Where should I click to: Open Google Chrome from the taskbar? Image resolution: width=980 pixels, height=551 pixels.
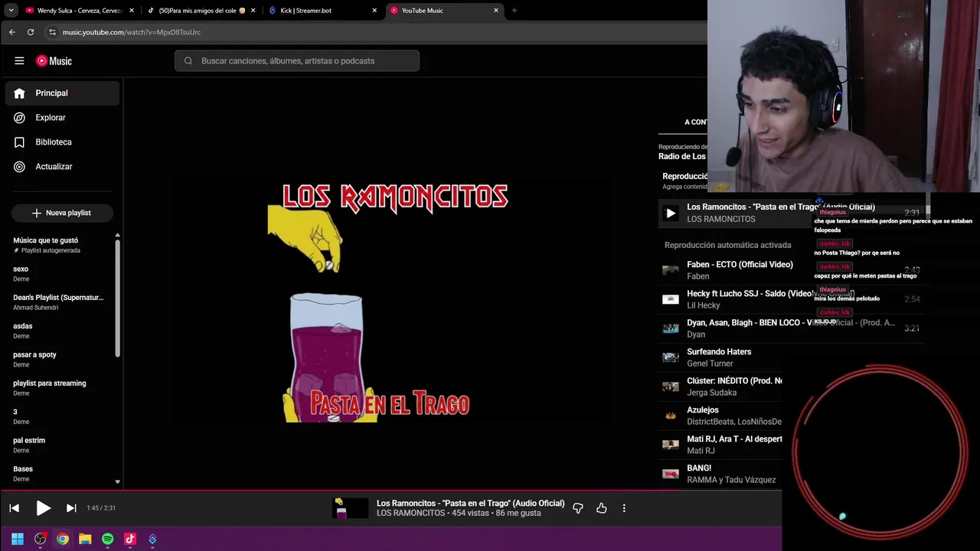63,539
